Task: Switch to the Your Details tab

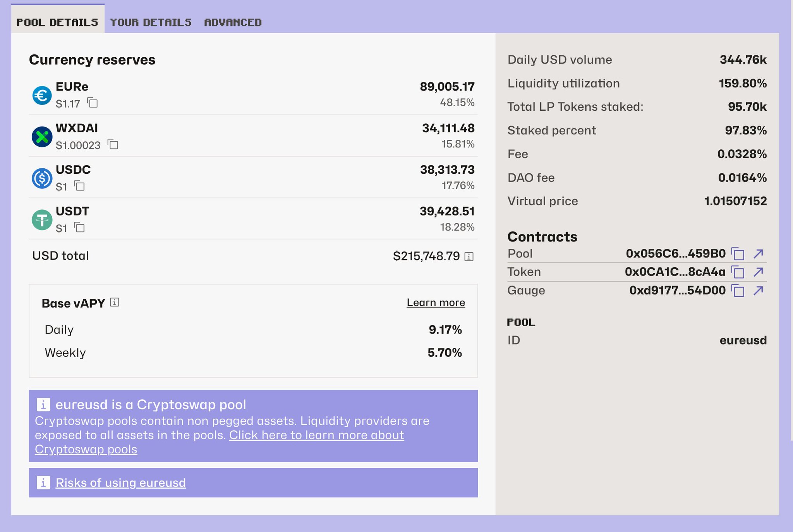Action: point(151,22)
